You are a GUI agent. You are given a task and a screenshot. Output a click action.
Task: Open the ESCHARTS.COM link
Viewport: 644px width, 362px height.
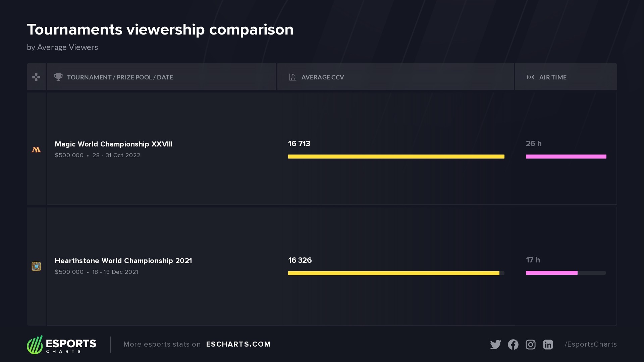238,344
